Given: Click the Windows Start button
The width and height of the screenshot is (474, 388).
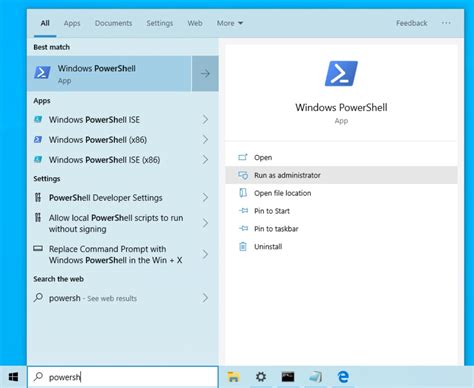Looking at the screenshot, I should tap(13, 377).
